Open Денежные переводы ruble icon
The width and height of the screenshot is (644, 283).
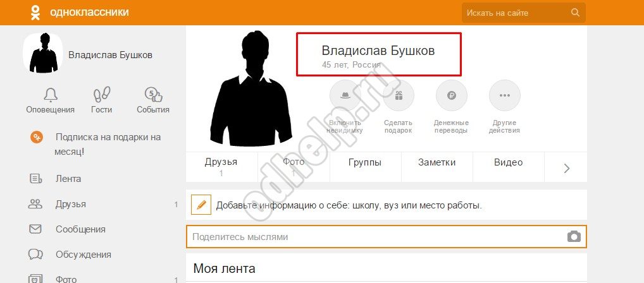click(452, 95)
